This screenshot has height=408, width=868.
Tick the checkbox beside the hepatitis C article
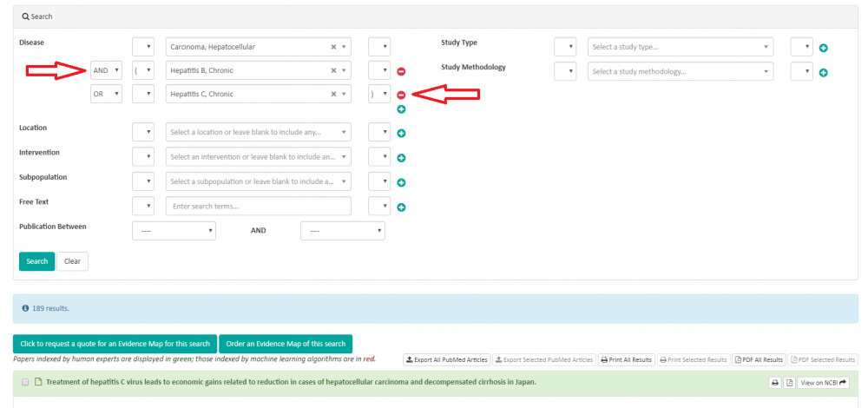click(x=25, y=382)
